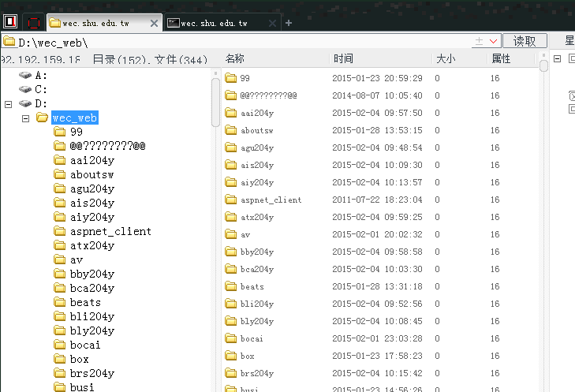Screen dimensions: 575x392
Task: Click the folder icon of 99 in the tree
Action: tap(59, 132)
